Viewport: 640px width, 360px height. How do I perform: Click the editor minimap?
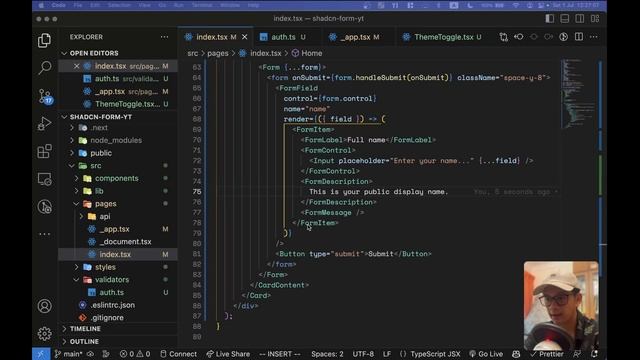click(578, 94)
